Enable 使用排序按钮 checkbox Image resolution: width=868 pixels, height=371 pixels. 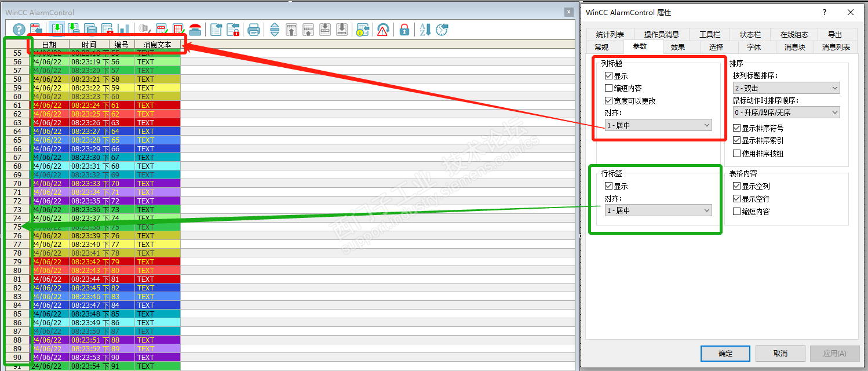736,154
